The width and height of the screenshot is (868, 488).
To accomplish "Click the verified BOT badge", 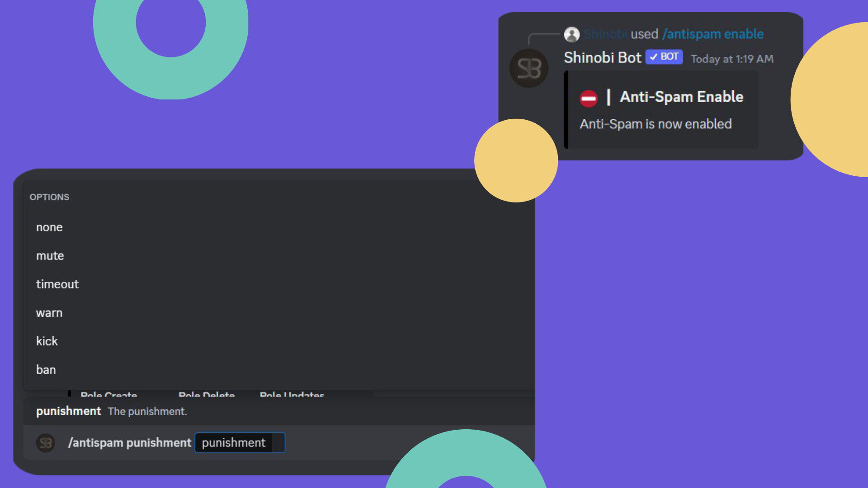I will [x=664, y=57].
